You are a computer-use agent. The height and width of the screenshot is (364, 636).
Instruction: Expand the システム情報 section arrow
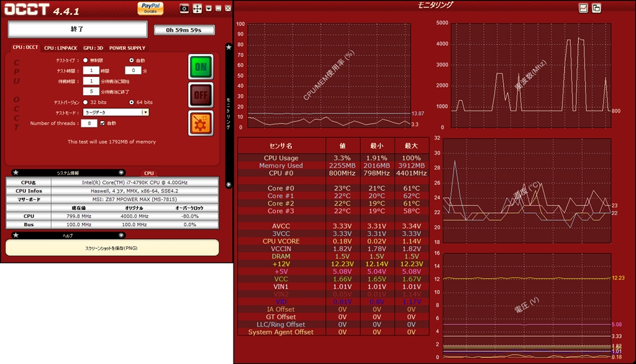click(x=121, y=173)
